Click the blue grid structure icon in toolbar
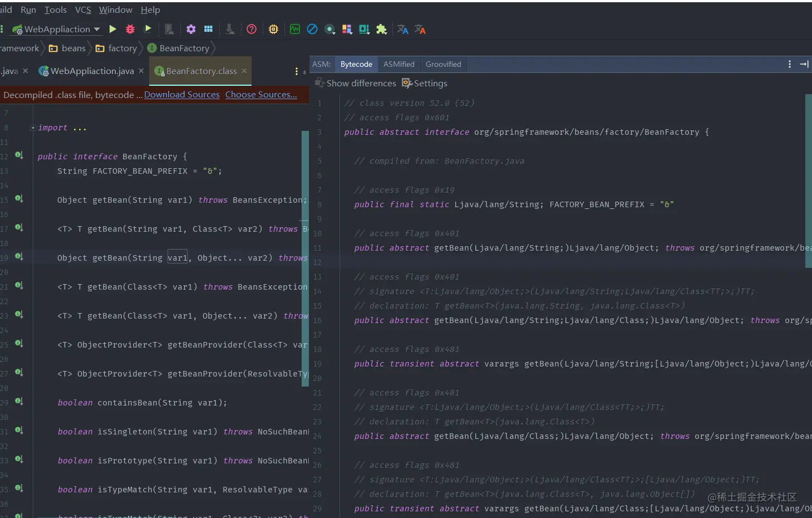812x518 pixels. (209, 29)
